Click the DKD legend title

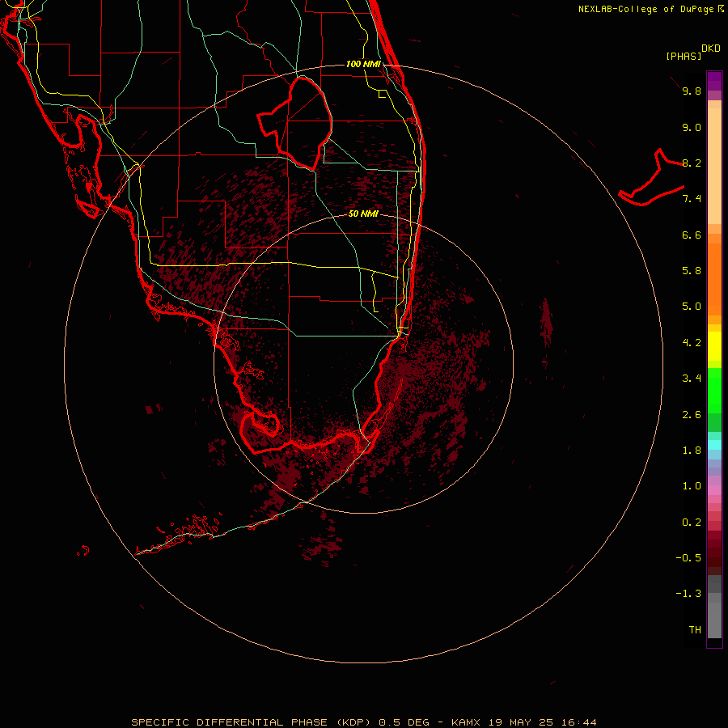[711, 49]
